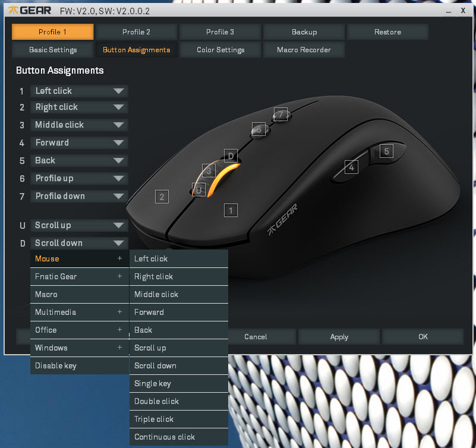The width and height of the screenshot is (476, 448).
Task: Click the side button 4 marker
Action: point(351,167)
